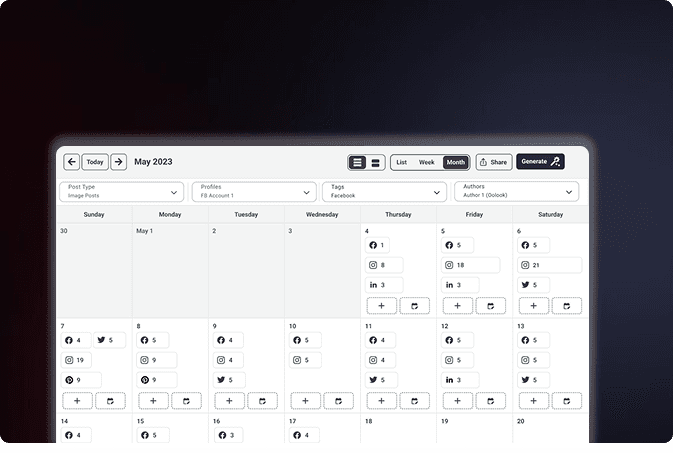Click the Sunday column header
Image resolution: width=673 pixels, height=453 pixels.
94,214
